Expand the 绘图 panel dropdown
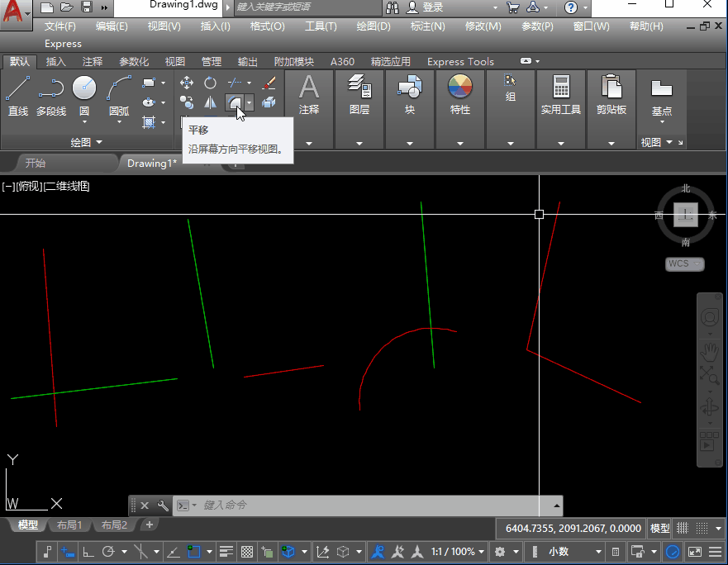Viewport: 728px width, 565px height. tap(86, 143)
